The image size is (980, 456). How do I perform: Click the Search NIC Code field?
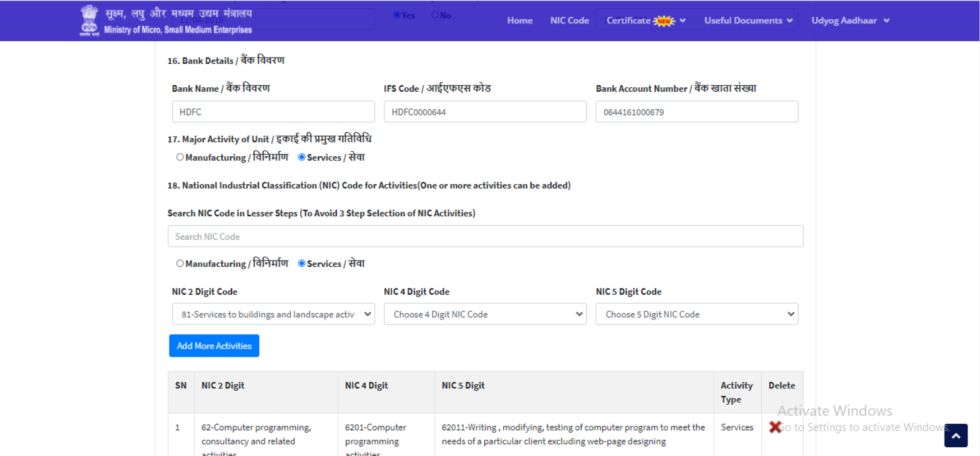[x=485, y=237]
